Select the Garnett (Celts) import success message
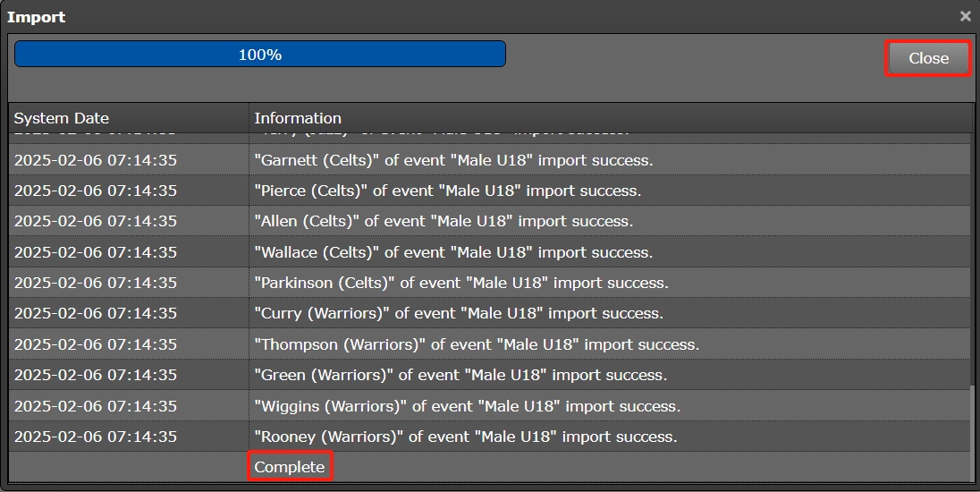This screenshot has height=492, width=980. coord(453,160)
